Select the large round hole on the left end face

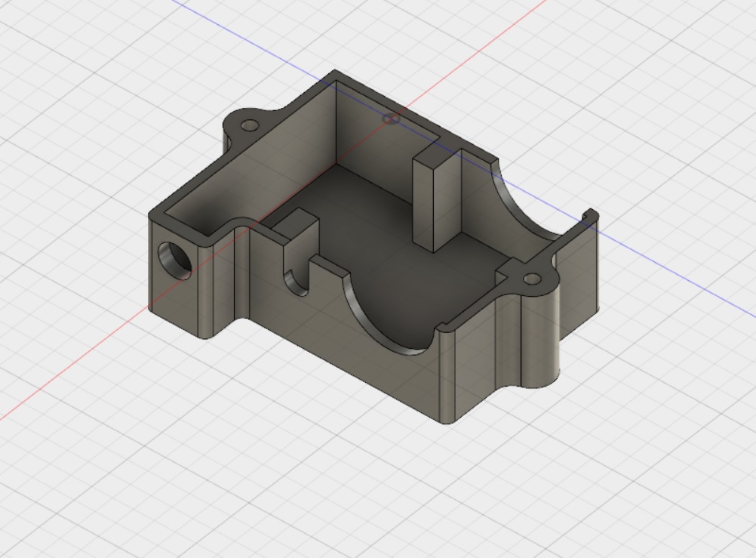tap(174, 261)
